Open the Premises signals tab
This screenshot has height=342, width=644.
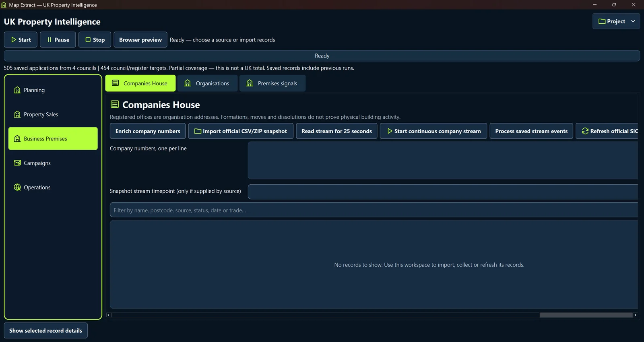(x=272, y=83)
